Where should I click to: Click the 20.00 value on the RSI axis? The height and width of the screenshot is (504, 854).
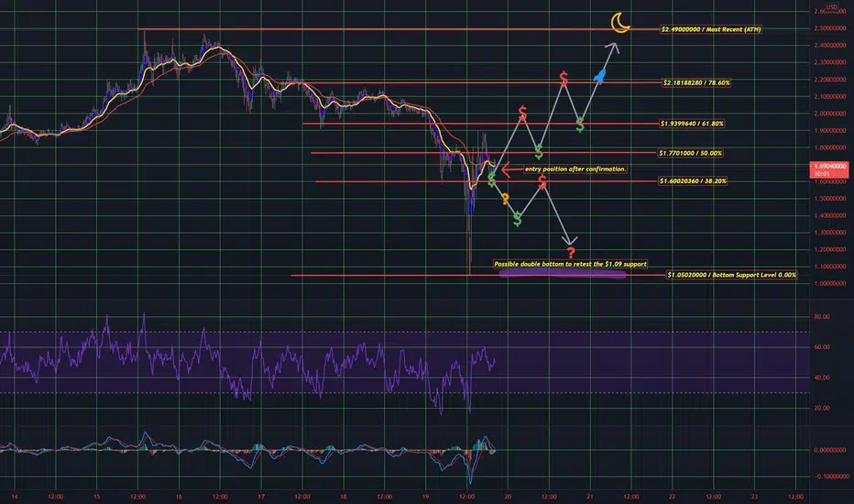[x=821, y=408]
